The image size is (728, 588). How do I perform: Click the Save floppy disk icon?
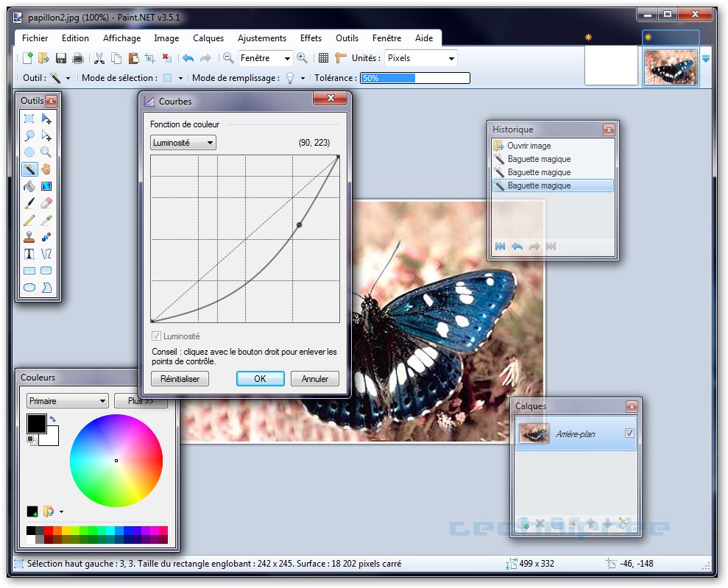tap(61, 58)
